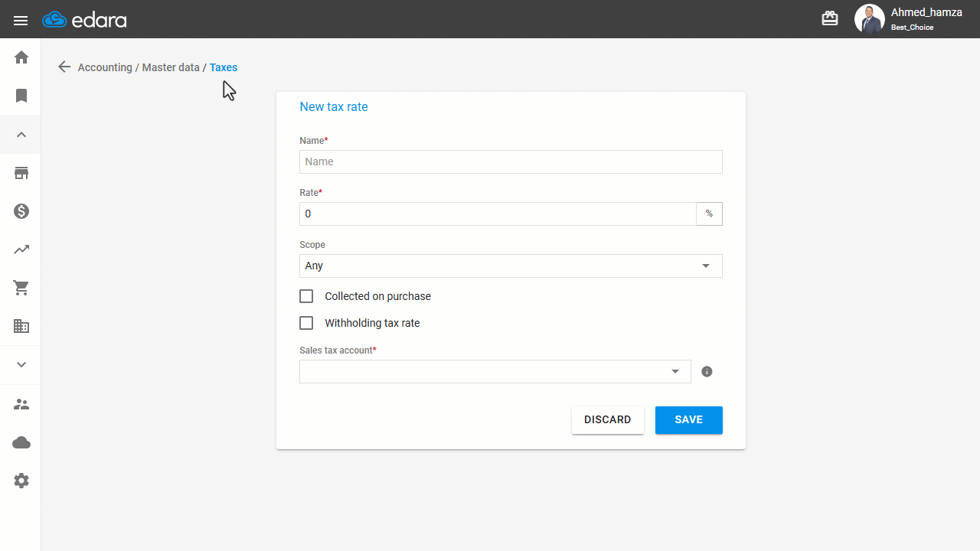Image resolution: width=980 pixels, height=551 pixels.
Task: Open the trending chart sidebar icon
Action: (x=21, y=249)
